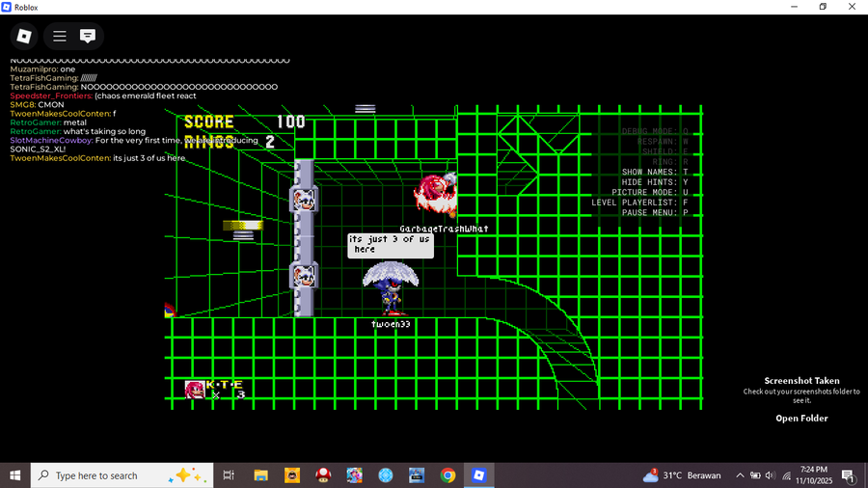Open the clock showing 7:24 PM

[814, 475]
